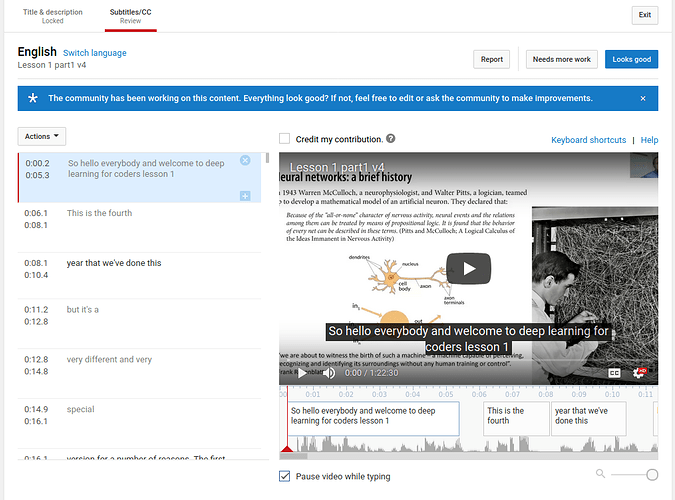675x500 pixels.
Task: Play video with the center YouTube play button
Action: pyautogui.click(x=468, y=268)
